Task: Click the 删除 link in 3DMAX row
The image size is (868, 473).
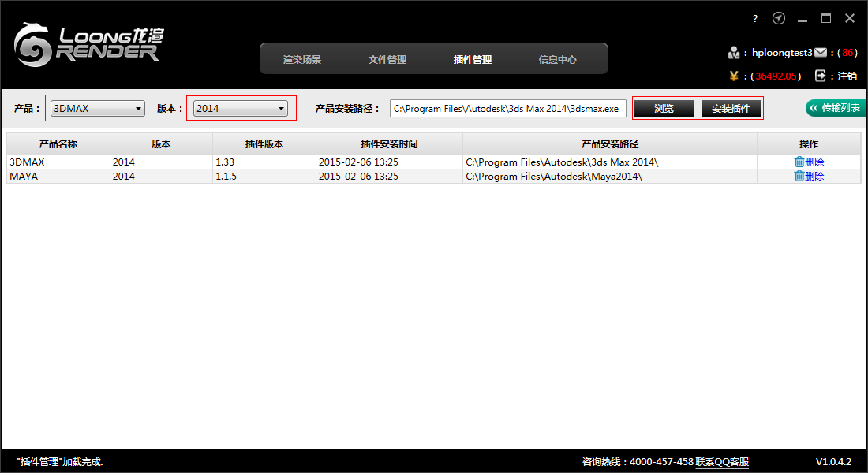Action: tap(814, 162)
